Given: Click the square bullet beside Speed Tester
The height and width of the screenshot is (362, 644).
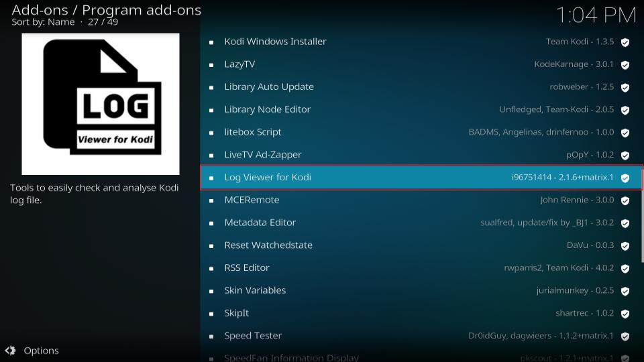Looking at the screenshot, I should [211, 337].
